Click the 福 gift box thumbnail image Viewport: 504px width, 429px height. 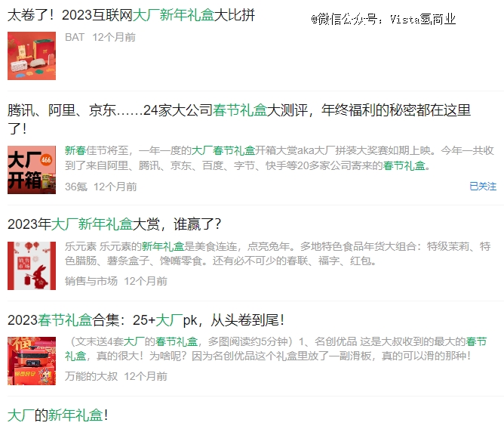32,361
